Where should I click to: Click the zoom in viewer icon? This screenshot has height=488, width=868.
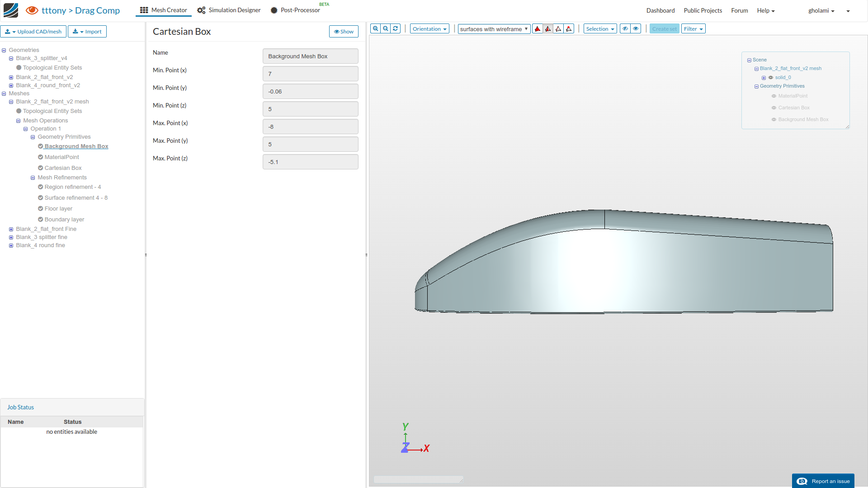point(375,28)
